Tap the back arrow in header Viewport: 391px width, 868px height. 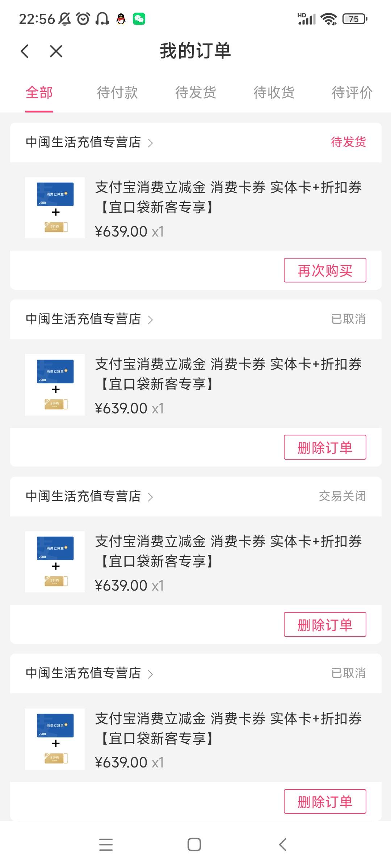25,51
